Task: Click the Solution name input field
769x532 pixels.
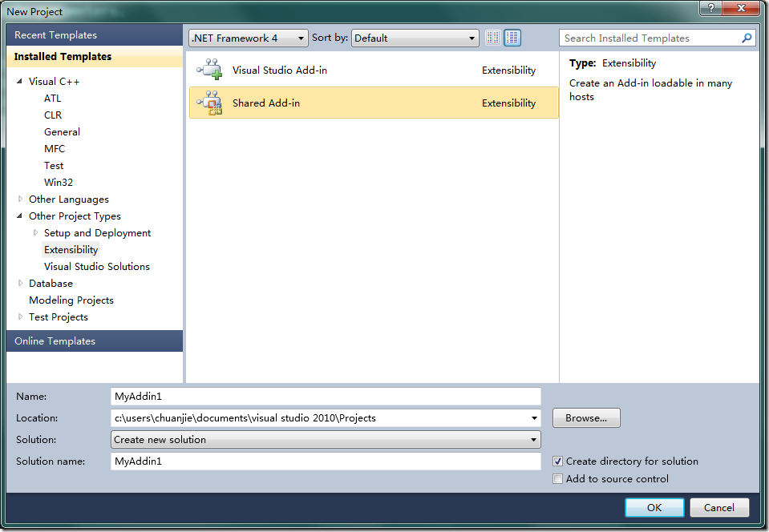Action: click(x=326, y=461)
